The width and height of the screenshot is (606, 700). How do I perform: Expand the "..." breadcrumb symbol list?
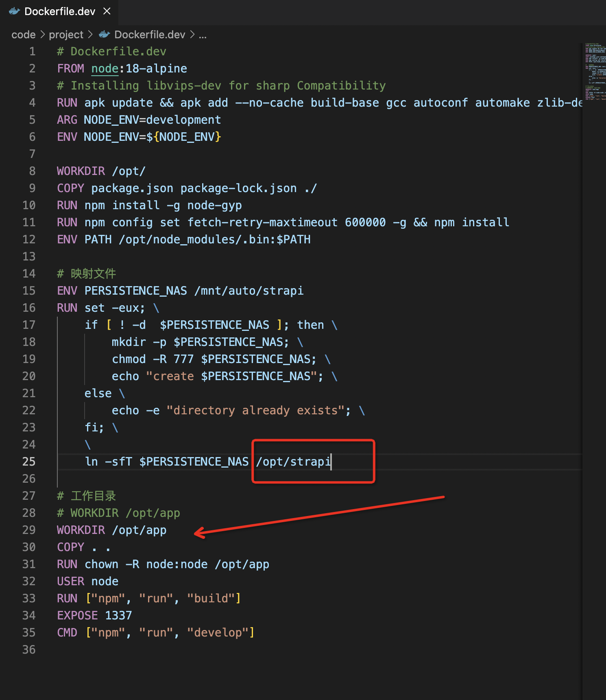click(x=203, y=35)
